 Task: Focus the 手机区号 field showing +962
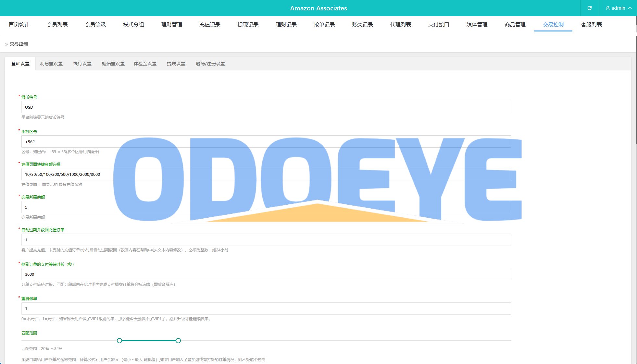tap(65, 141)
